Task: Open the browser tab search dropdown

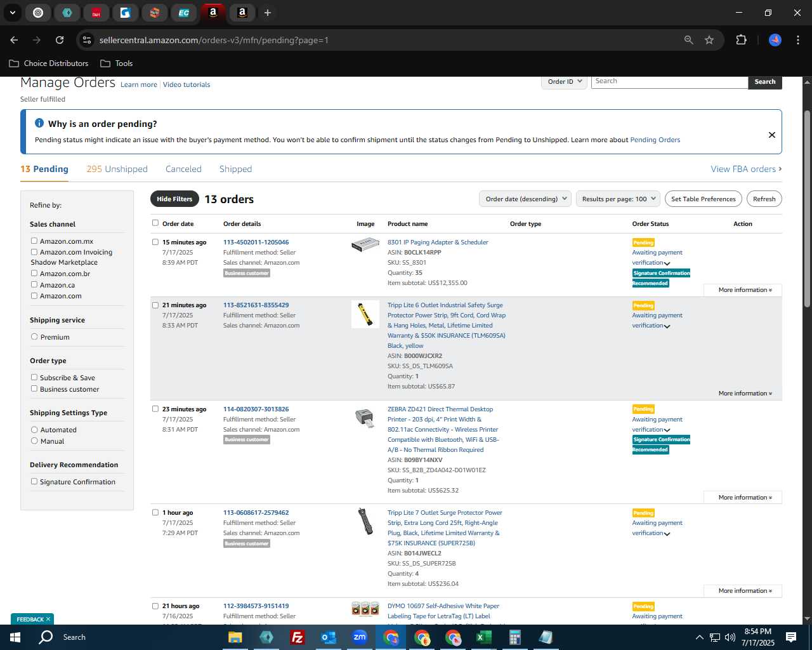Action: pyautogui.click(x=12, y=13)
